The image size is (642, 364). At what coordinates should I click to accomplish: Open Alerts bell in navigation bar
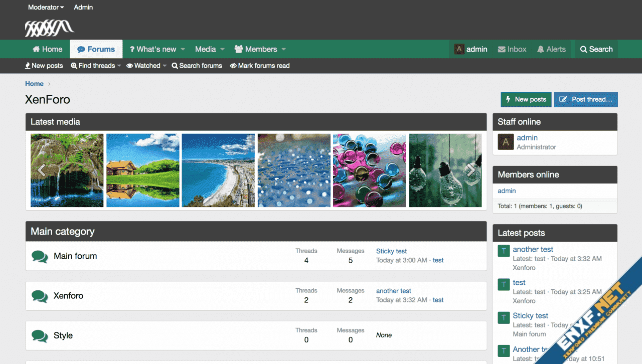pos(551,49)
